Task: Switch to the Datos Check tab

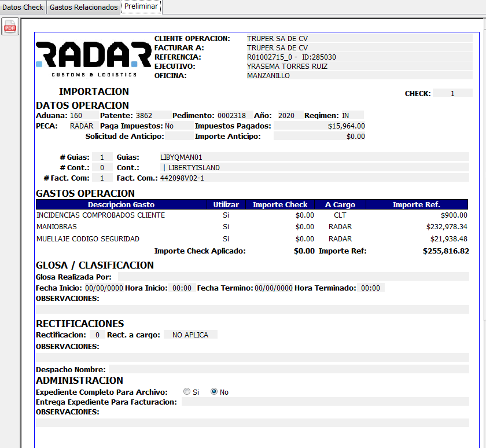Action: click(23, 7)
